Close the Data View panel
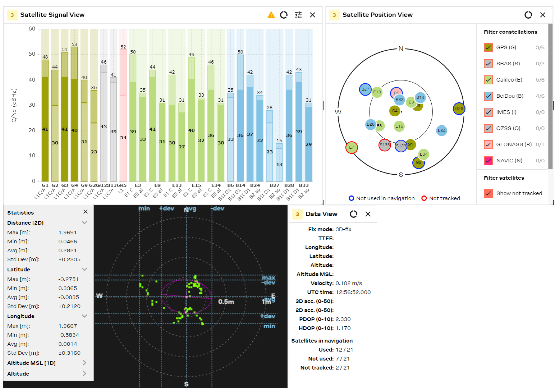This screenshot has height=392, width=560. click(x=368, y=214)
